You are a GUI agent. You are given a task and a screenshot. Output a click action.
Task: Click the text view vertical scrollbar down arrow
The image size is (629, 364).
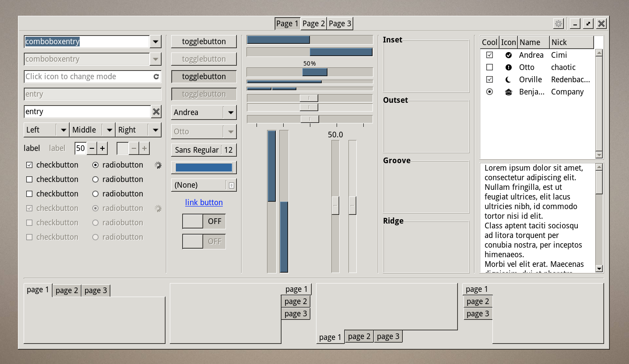tap(599, 269)
